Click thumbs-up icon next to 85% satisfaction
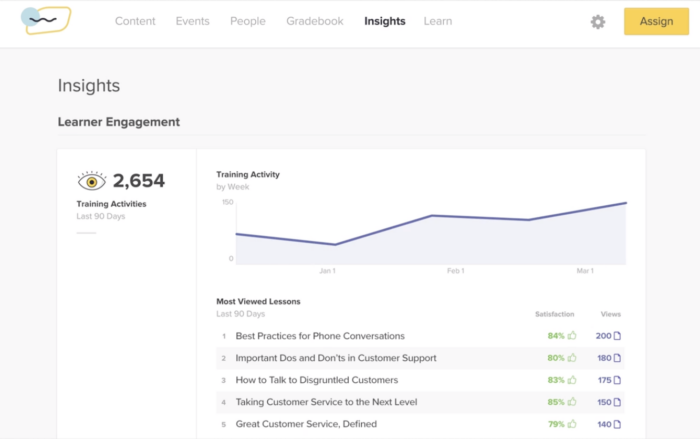The height and width of the screenshot is (439, 700). pyautogui.click(x=572, y=402)
